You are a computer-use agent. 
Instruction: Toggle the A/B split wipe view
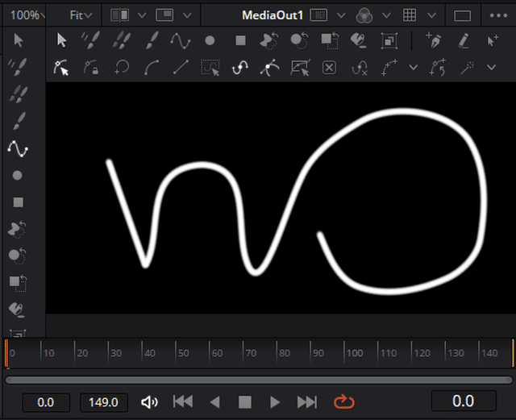[120, 15]
